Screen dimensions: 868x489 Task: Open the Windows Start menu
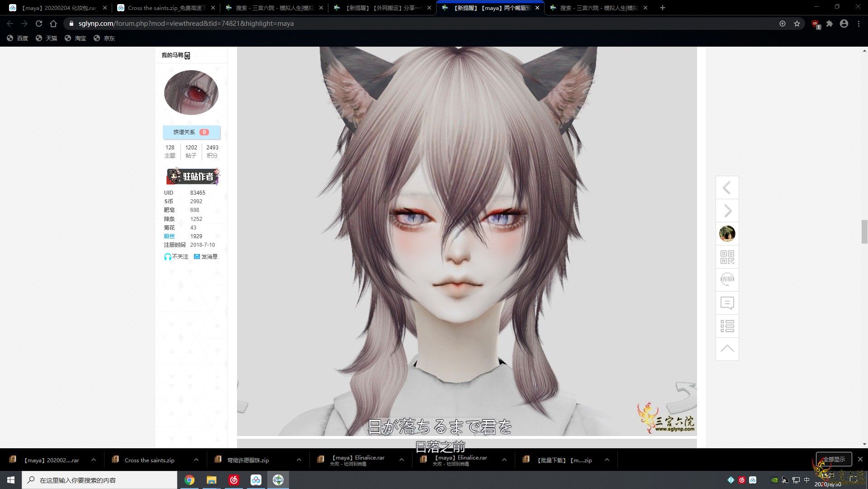click(x=11, y=480)
